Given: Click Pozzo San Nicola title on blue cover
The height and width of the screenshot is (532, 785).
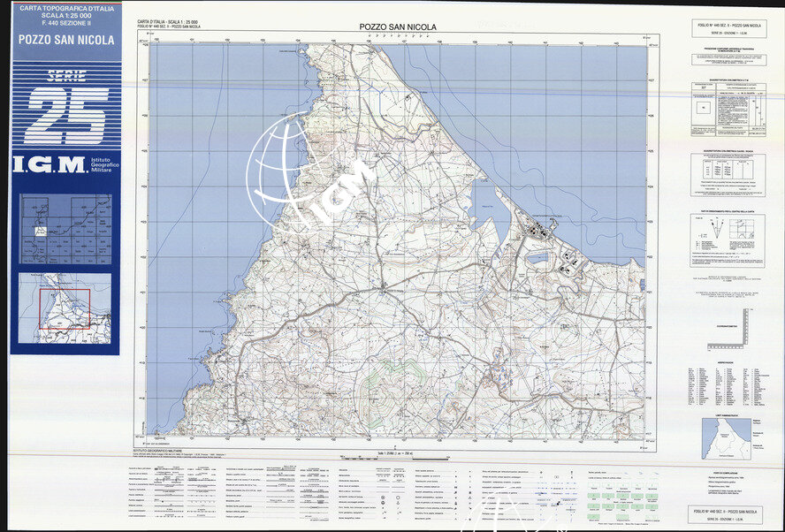Looking at the screenshot, I should tap(66, 40).
